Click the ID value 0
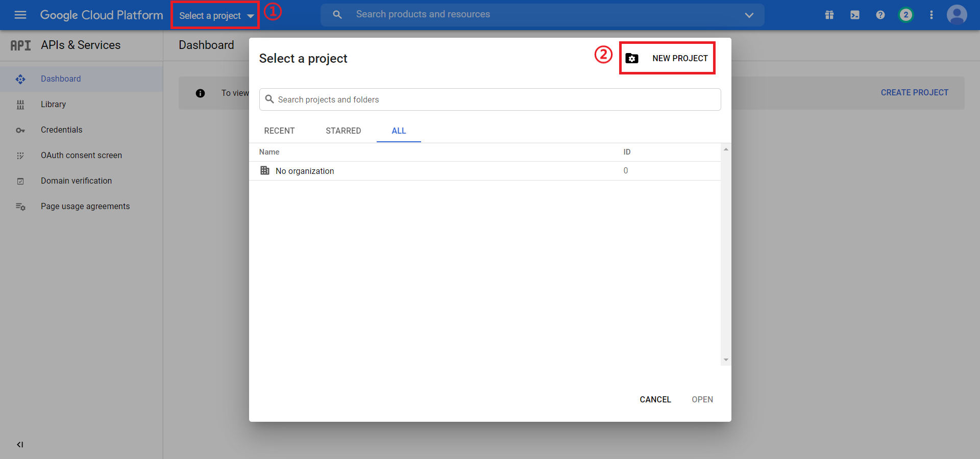The width and height of the screenshot is (980, 459). pos(626,171)
